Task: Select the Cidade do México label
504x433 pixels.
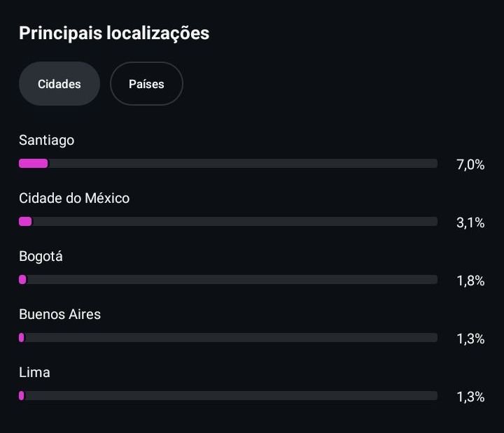Action: pos(74,198)
